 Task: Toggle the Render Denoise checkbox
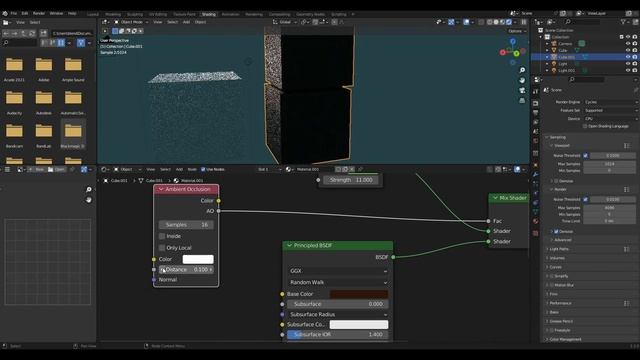pos(556,231)
